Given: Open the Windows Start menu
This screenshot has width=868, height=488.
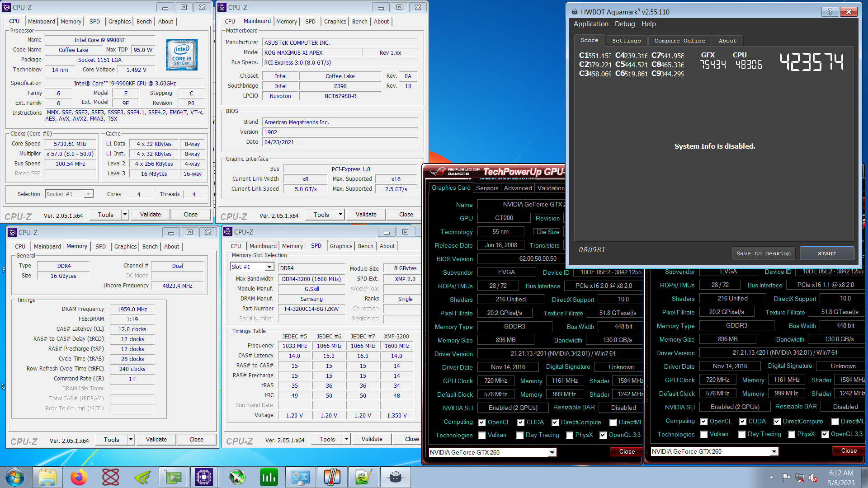Looking at the screenshot, I should [15, 477].
